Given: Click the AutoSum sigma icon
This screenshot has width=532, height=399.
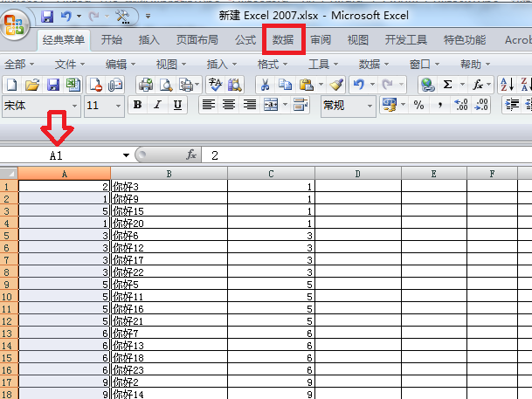Looking at the screenshot, I should coord(447,85).
